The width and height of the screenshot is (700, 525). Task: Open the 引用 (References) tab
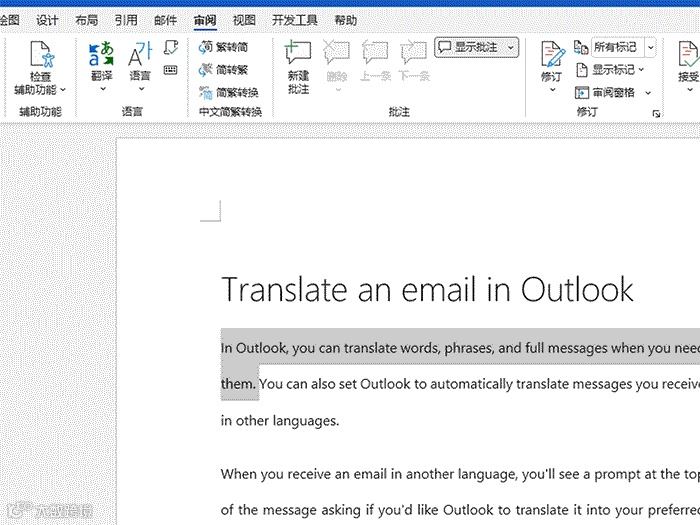(x=126, y=20)
